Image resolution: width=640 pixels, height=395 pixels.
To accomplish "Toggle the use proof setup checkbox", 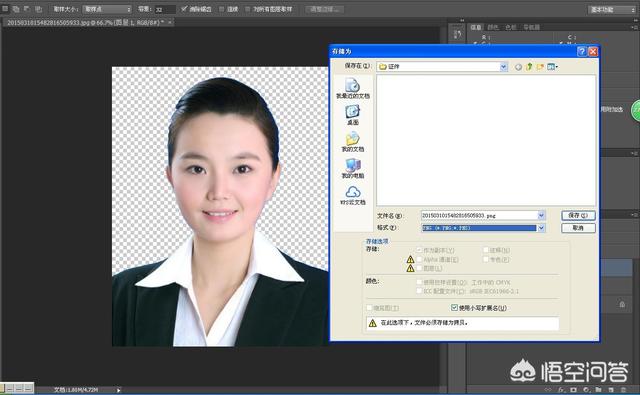I will pyautogui.click(x=419, y=282).
